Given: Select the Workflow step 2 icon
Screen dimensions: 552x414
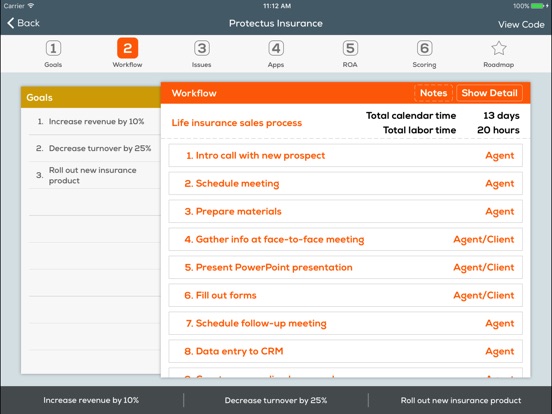Looking at the screenshot, I should click(127, 48).
